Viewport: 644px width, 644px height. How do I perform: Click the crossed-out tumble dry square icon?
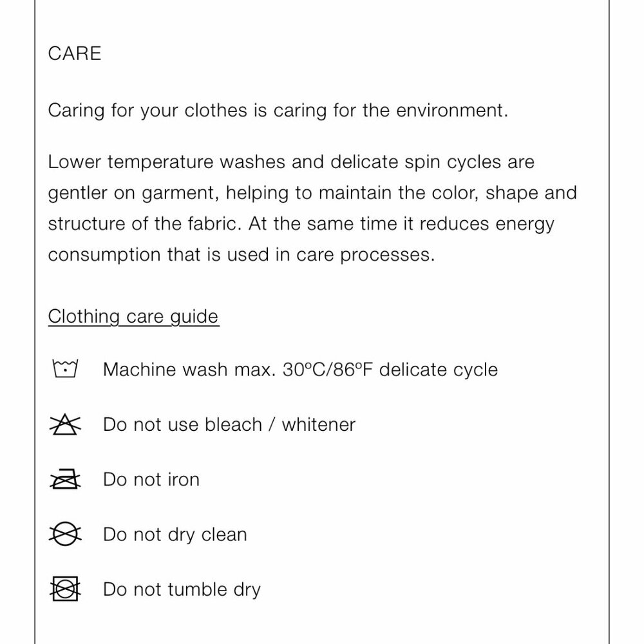pos(65,589)
